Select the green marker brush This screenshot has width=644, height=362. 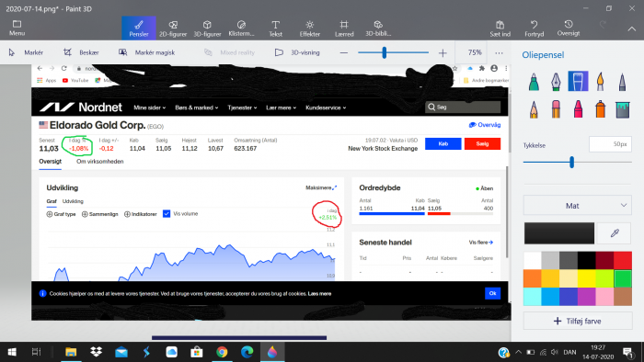click(534, 81)
